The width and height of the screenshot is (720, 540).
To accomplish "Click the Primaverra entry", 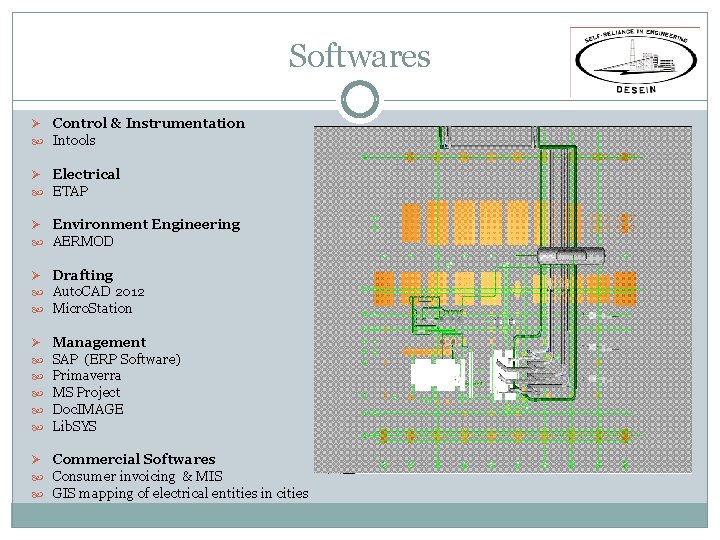I will (87, 376).
